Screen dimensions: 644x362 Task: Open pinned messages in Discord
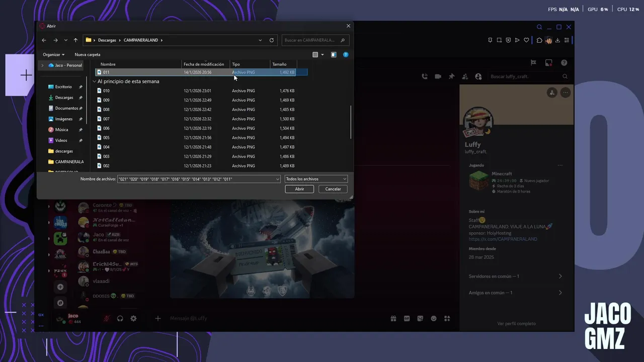[x=451, y=76]
